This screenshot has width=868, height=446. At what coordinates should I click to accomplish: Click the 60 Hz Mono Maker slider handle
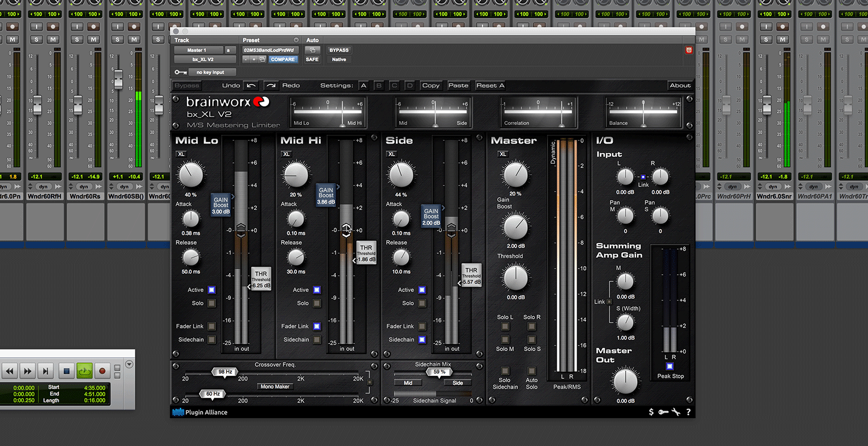(213, 394)
